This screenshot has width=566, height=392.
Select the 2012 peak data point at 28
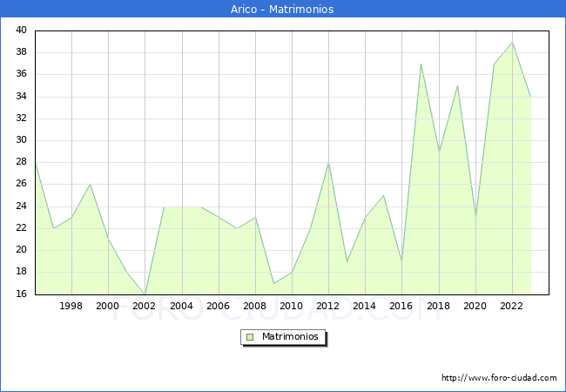point(328,162)
